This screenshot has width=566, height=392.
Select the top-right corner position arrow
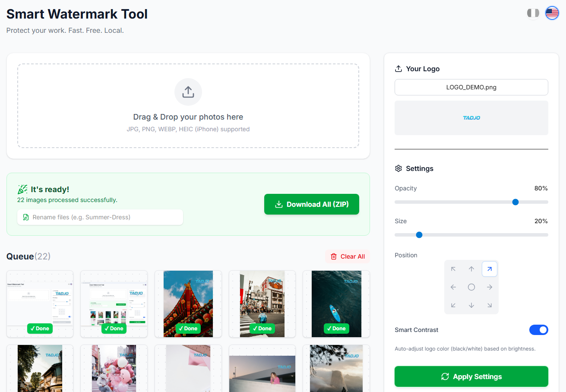coord(489,269)
